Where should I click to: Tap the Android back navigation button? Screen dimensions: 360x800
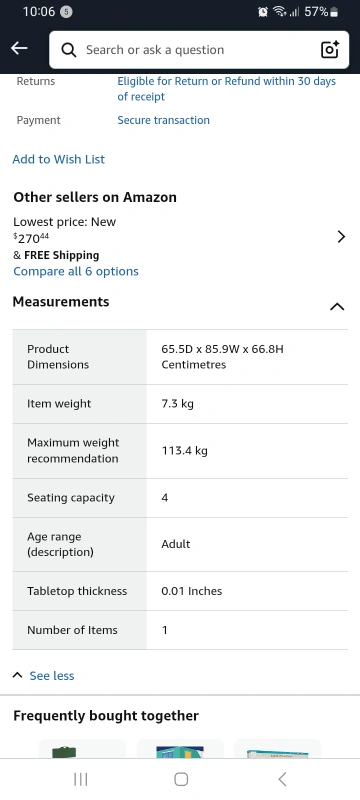pos(282,779)
